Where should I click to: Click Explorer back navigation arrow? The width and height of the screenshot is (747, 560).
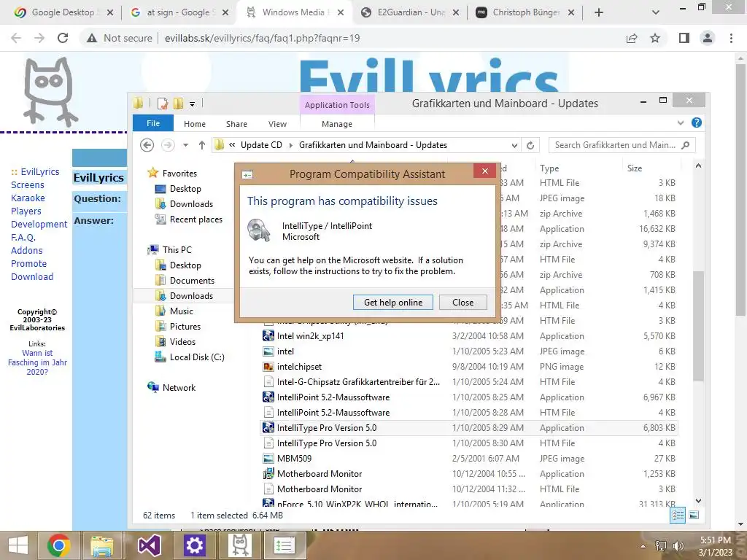147,145
